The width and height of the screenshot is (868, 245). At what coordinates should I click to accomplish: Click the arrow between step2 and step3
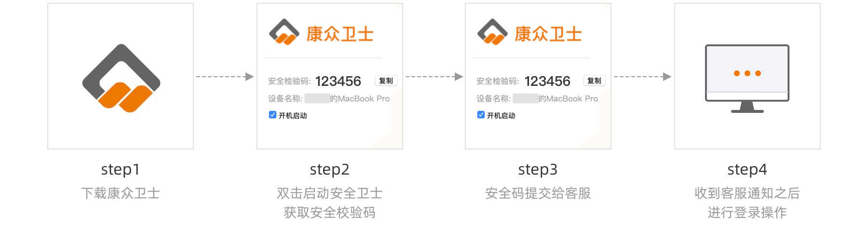(434, 77)
